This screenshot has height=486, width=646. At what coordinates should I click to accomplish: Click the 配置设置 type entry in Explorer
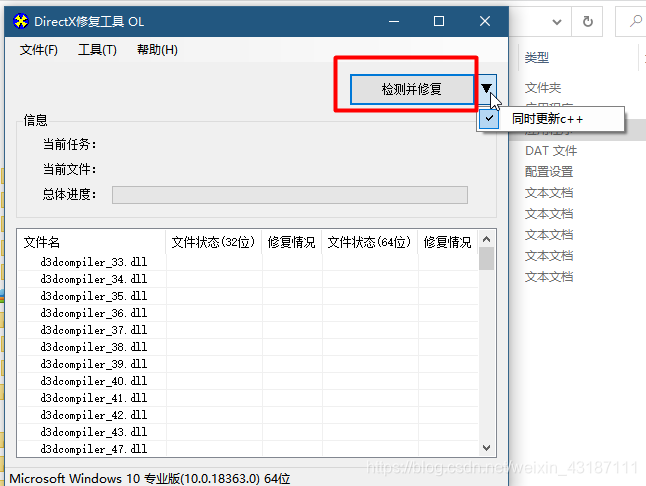point(549,172)
